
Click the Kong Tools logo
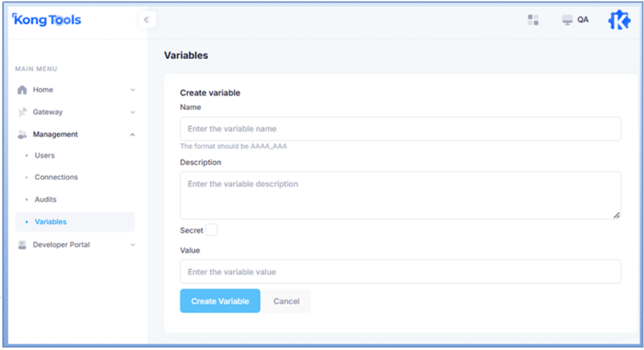(x=47, y=21)
